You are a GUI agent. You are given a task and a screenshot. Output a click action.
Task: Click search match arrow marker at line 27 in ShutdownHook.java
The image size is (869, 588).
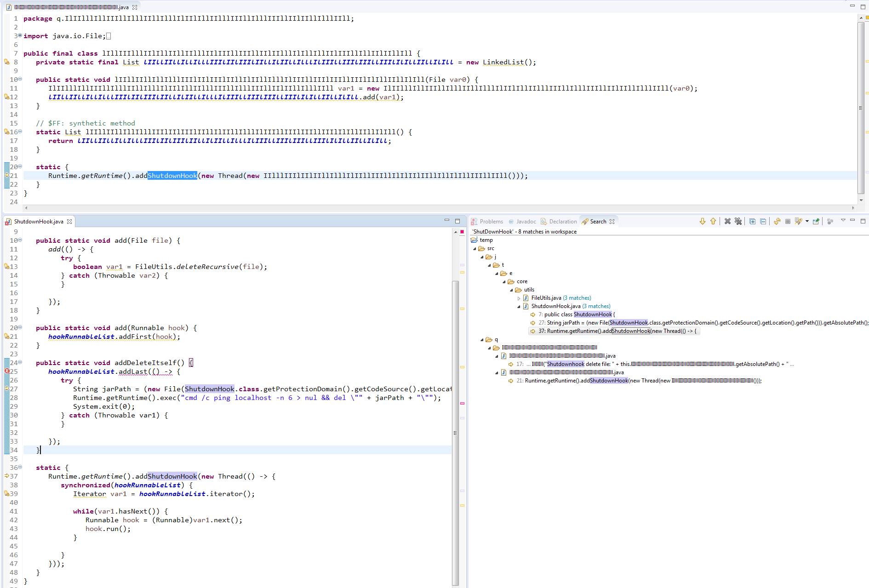(x=7, y=388)
